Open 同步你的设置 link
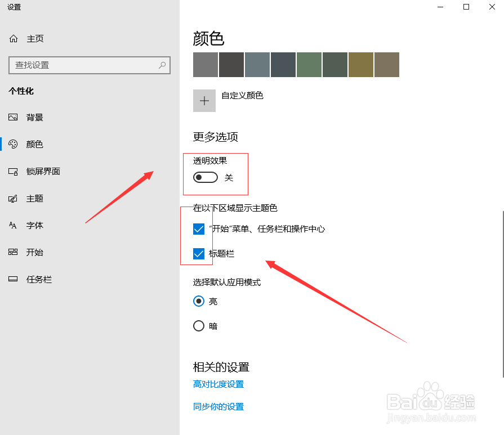 pyautogui.click(x=220, y=406)
